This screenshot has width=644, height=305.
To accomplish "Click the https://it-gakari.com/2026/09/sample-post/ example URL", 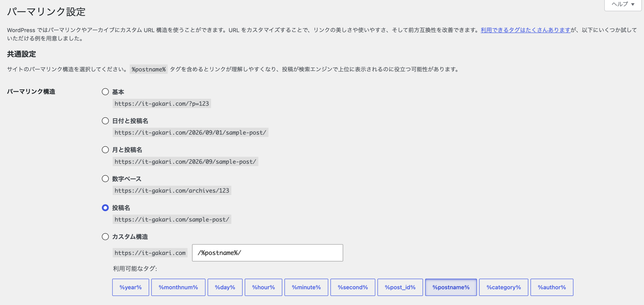I will [x=185, y=161].
